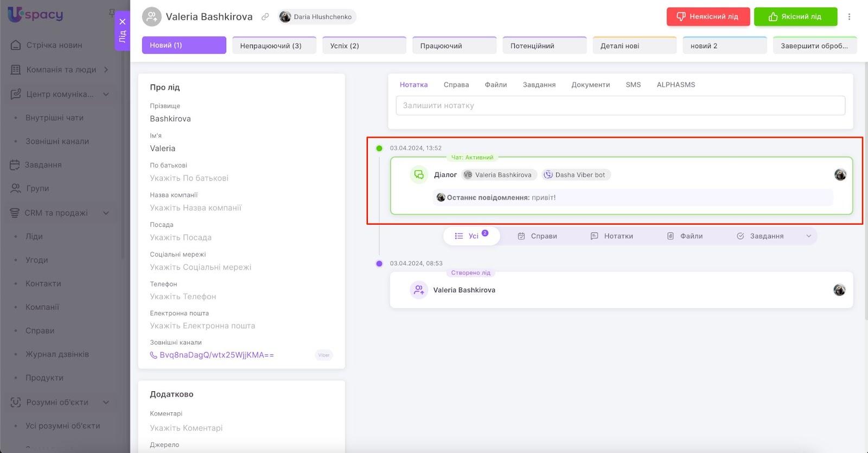
Task: Click the Залишити нотатку input field
Action: click(620, 106)
